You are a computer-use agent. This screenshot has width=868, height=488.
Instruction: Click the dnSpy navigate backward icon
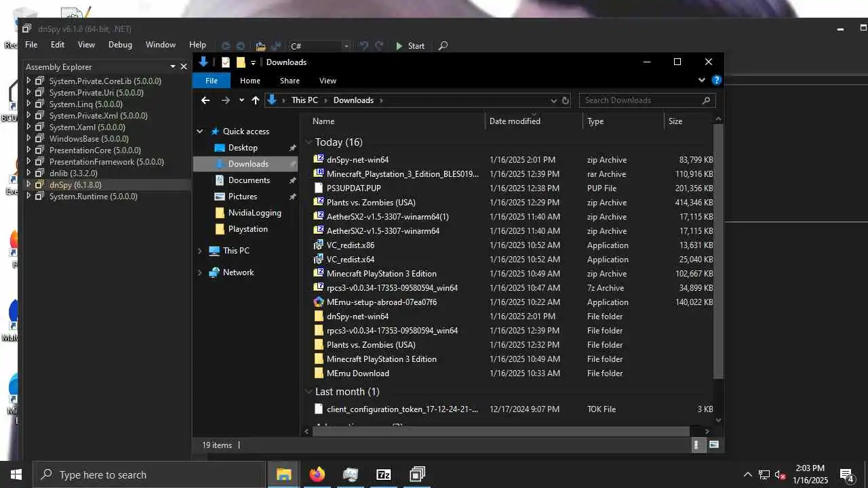226,46
